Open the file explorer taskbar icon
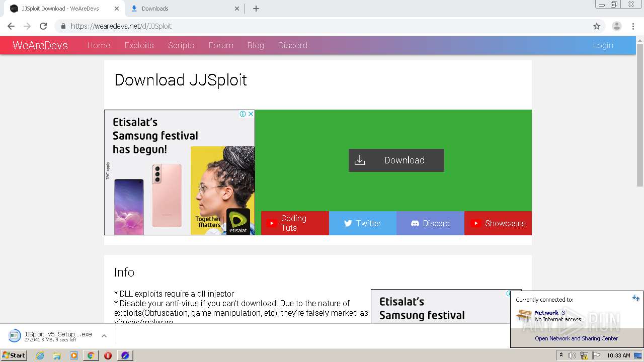Image resolution: width=644 pixels, height=362 pixels. pos(57,355)
